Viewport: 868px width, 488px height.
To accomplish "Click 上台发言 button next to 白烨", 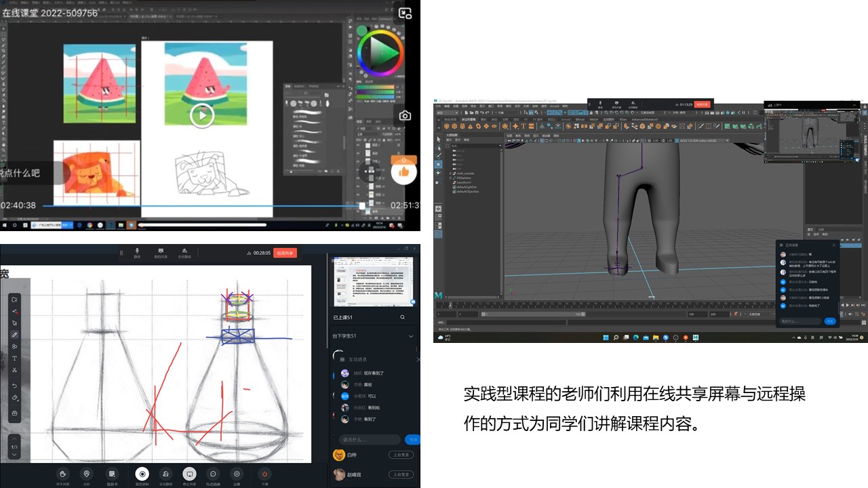I will click(x=401, y=455).
